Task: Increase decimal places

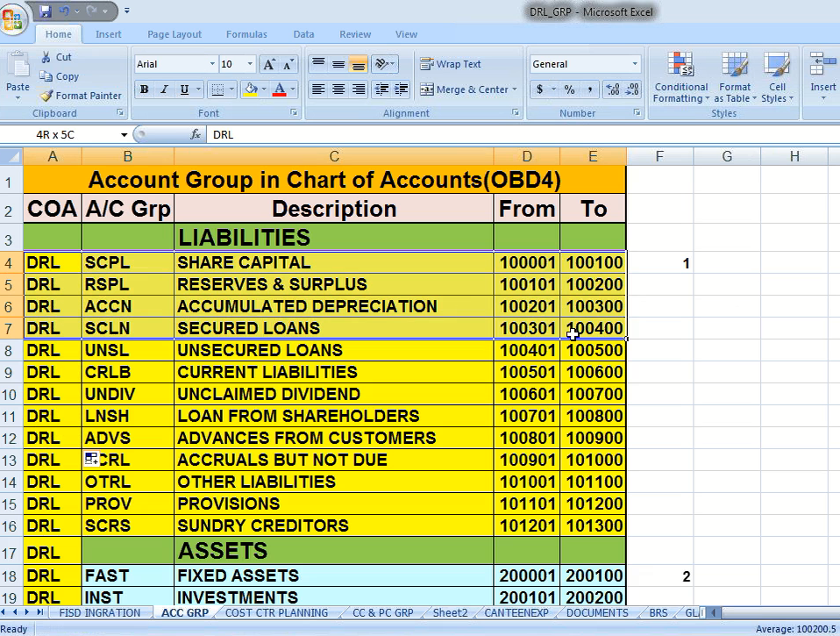Action: click(613, 89)
